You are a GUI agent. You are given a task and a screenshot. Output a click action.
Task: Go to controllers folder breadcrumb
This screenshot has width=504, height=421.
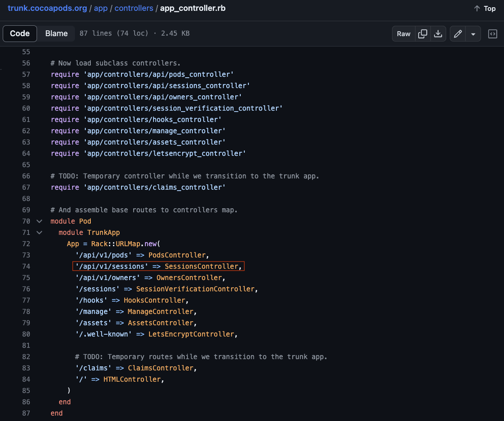coord(134,9)
